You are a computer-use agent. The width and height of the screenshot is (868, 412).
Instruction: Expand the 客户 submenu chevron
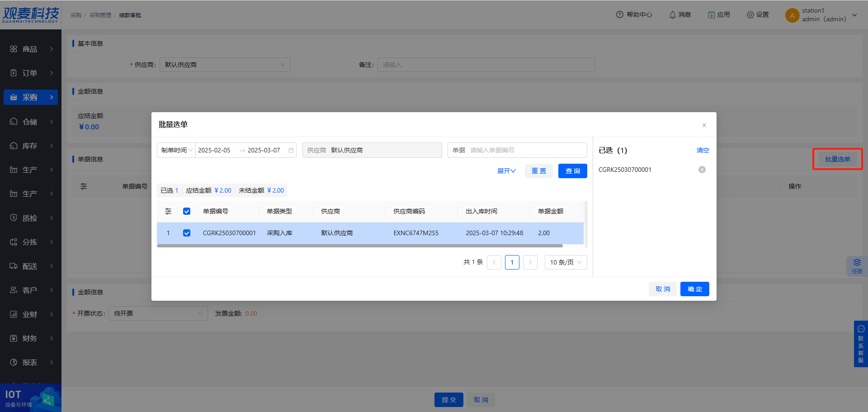52,290
